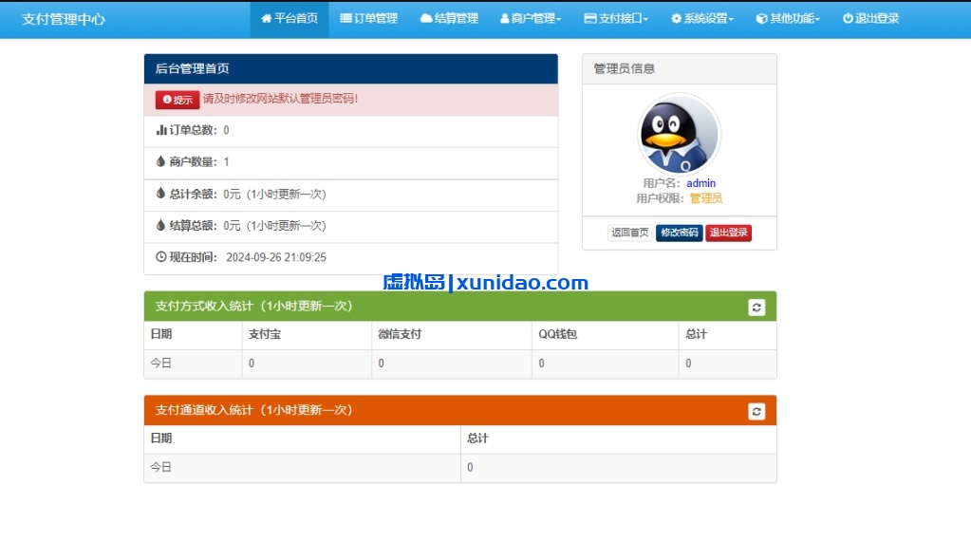This screenshot has width=971, height=560.
Task: Click the alert icon on the 提示 warning banner
Action: click(x=167, y=100)
